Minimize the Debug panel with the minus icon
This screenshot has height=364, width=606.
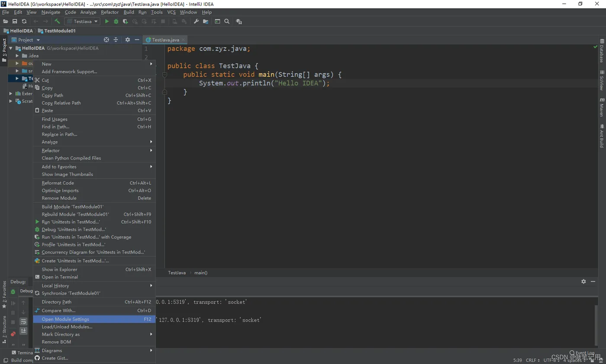coord(593,281)
